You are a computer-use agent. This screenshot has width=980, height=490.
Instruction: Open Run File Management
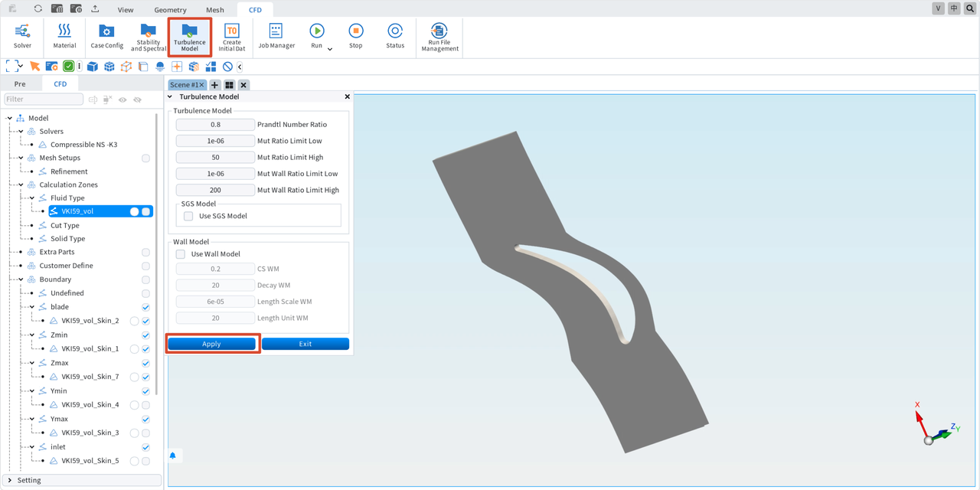439,37
